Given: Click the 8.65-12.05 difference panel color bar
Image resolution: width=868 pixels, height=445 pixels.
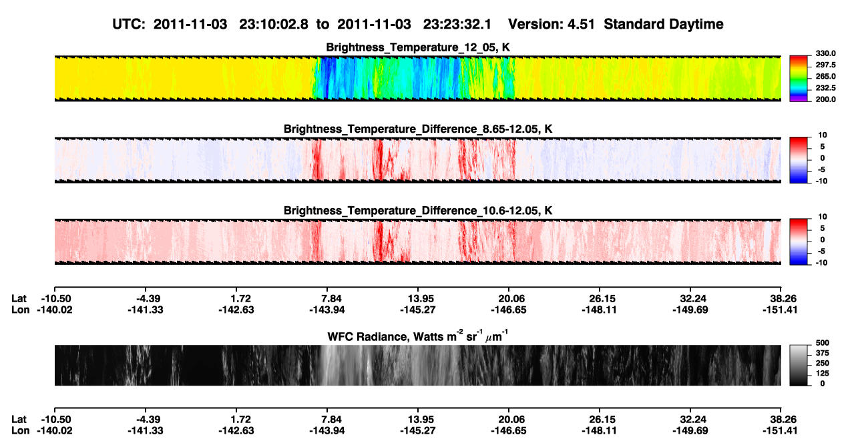Looking at the screenshot, I should coord(799,159).
